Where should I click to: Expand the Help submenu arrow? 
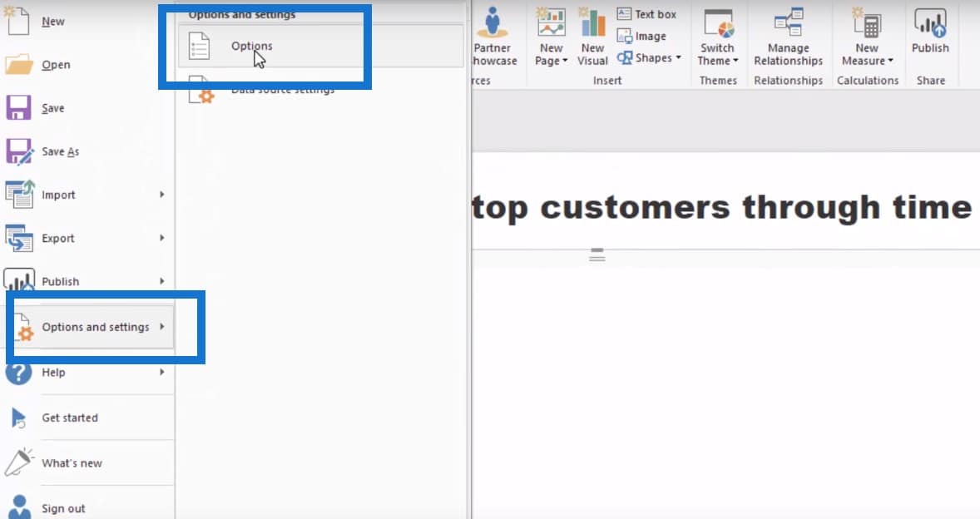tap(162, 372)
